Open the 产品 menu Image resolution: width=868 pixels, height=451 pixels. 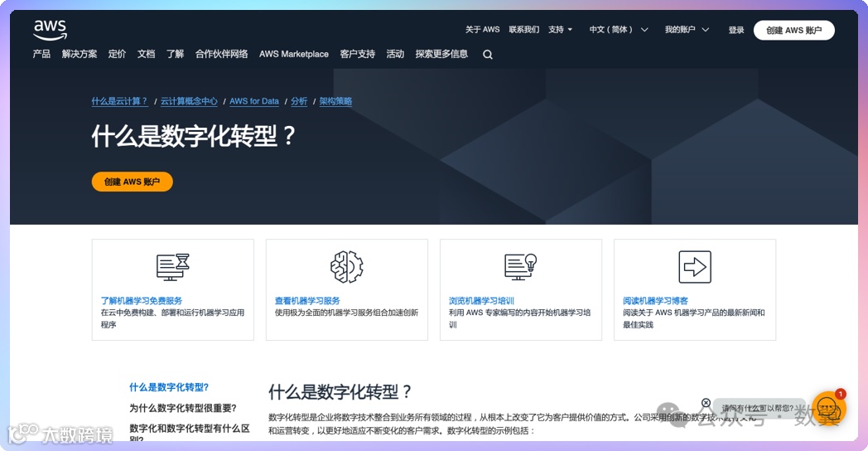coord(41,54)
